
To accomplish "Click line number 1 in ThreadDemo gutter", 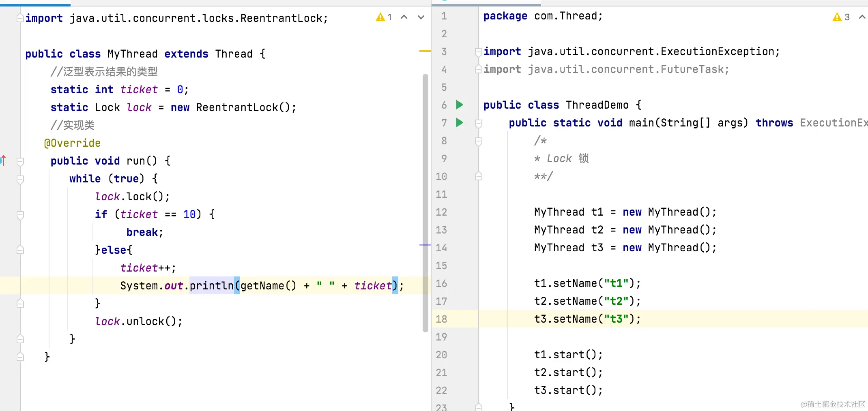I will tap(444, 16).
